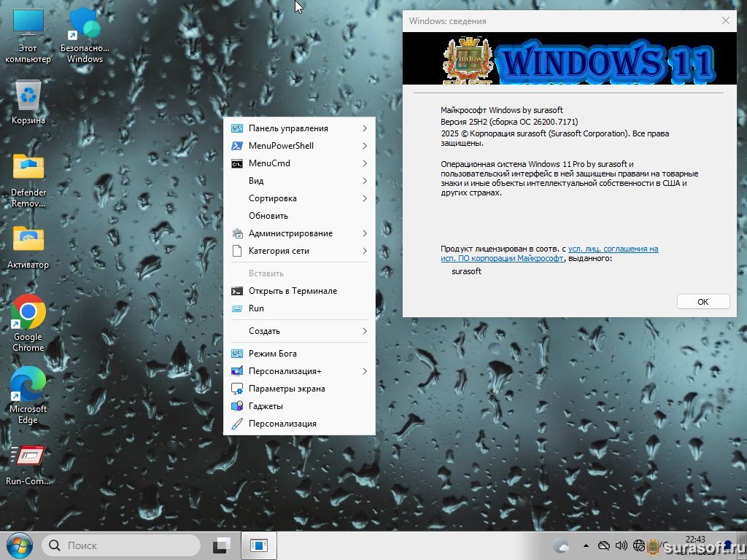Click the licensee name 'surasoft' in dialog
The height and width of the screenshot is (560, 747).
[466, 271]
